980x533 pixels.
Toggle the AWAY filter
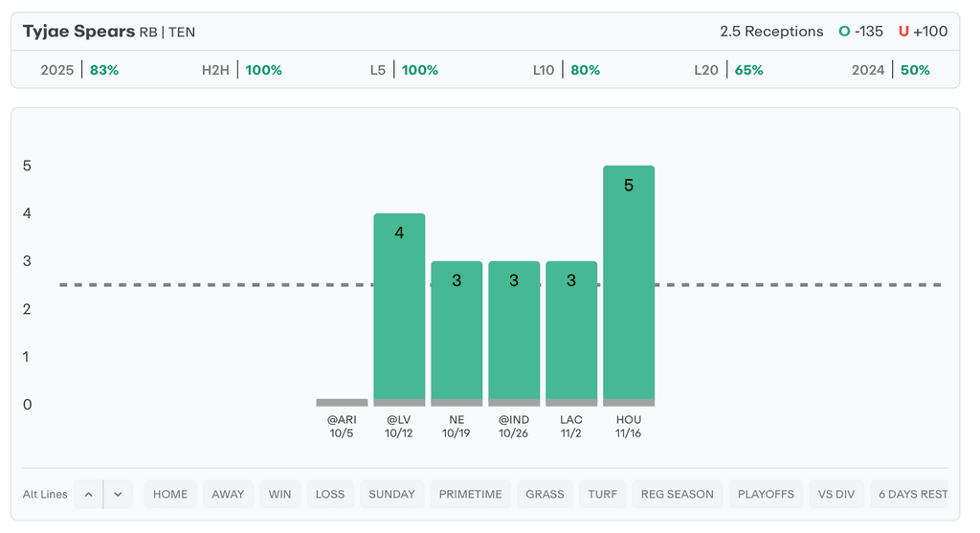(228, 494)
